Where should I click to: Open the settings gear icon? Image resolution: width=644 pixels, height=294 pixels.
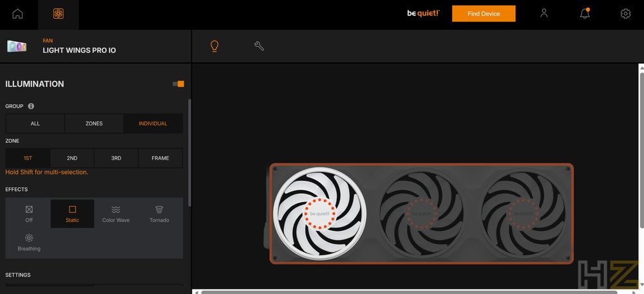pyautogui.click(x=625, y=14)
